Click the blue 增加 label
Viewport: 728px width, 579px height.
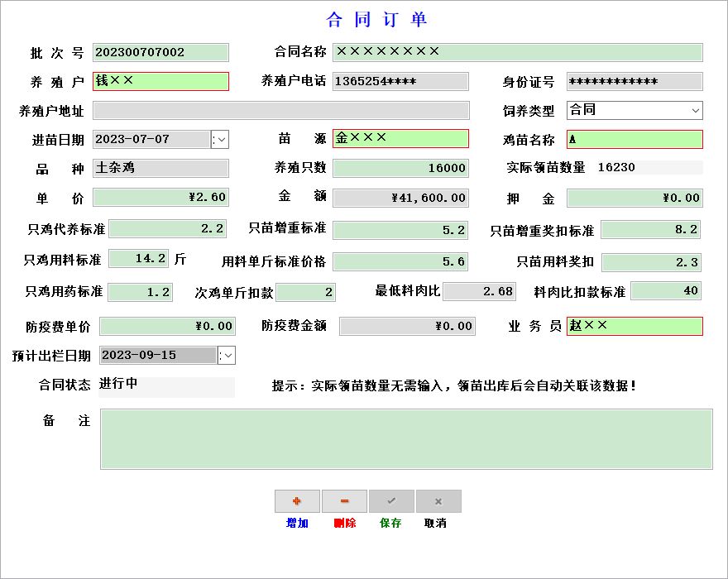point(297,524)
